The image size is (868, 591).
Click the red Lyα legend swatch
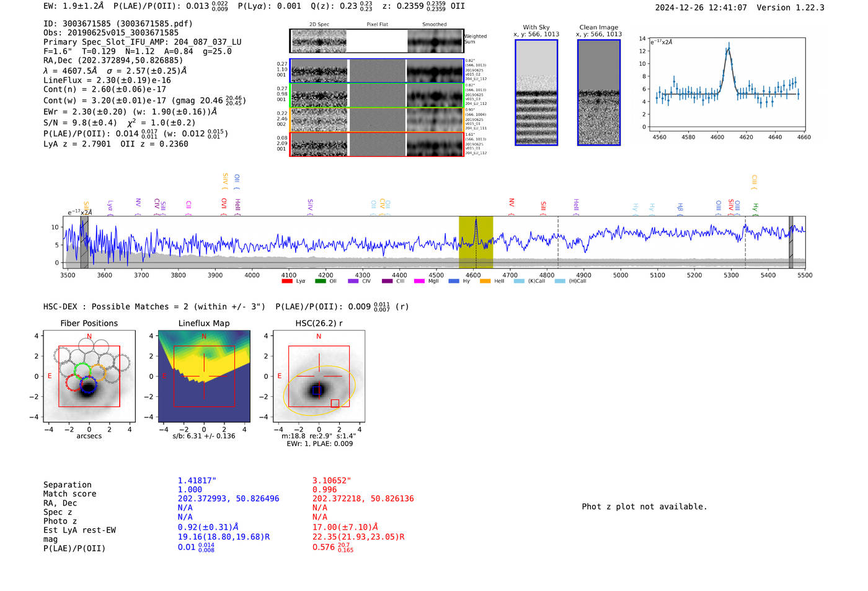pyautogui.click(x=286, y=281)
